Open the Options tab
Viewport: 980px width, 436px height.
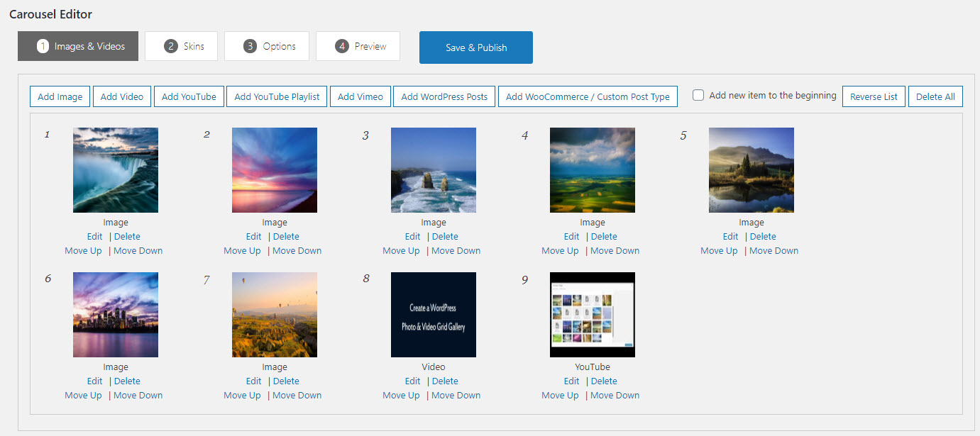click(x=267, y=46)
